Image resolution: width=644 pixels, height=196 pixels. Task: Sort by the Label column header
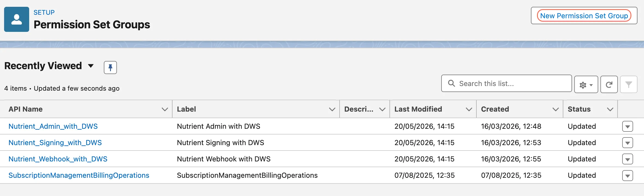186,109
